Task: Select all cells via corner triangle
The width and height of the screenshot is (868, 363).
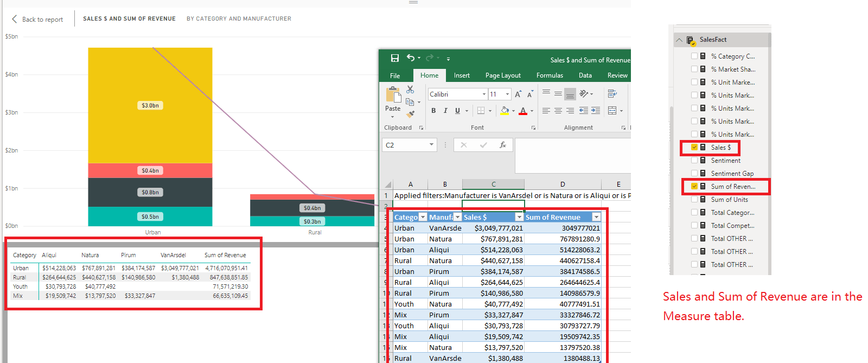Action: click(388, 184)
